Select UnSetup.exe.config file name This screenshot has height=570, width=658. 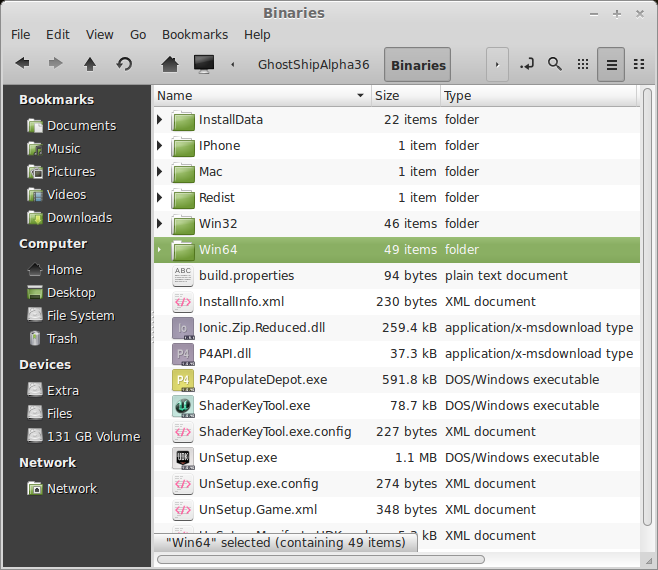pyautogui.click(x=258, y=484)
